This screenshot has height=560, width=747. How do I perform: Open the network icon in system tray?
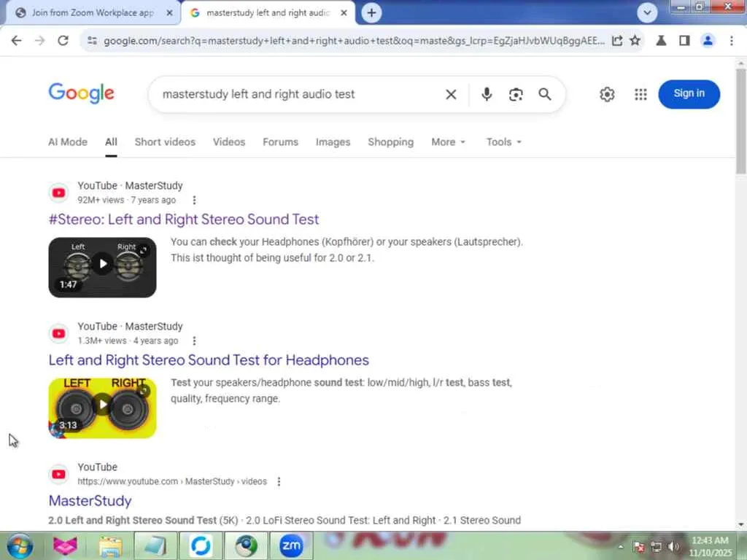[x=657, y=547]
